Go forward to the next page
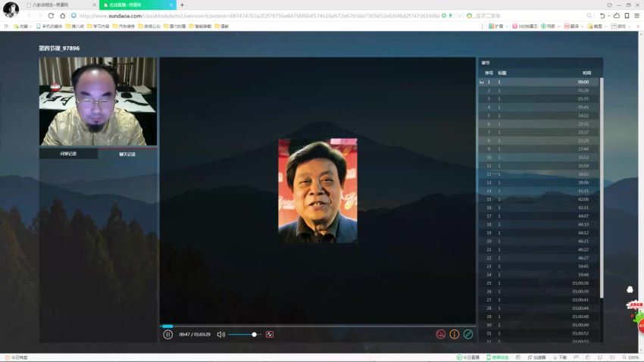 point(40,16)
